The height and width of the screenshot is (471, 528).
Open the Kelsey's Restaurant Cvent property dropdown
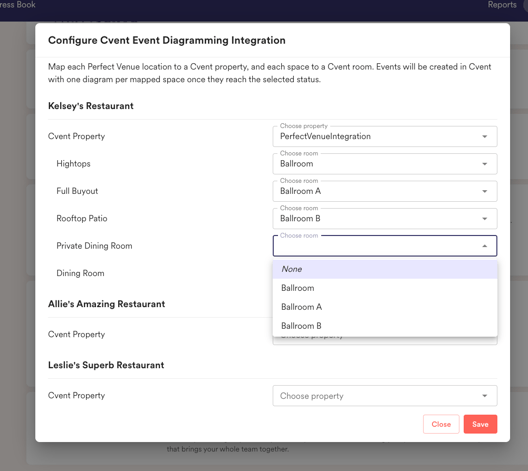385,136
